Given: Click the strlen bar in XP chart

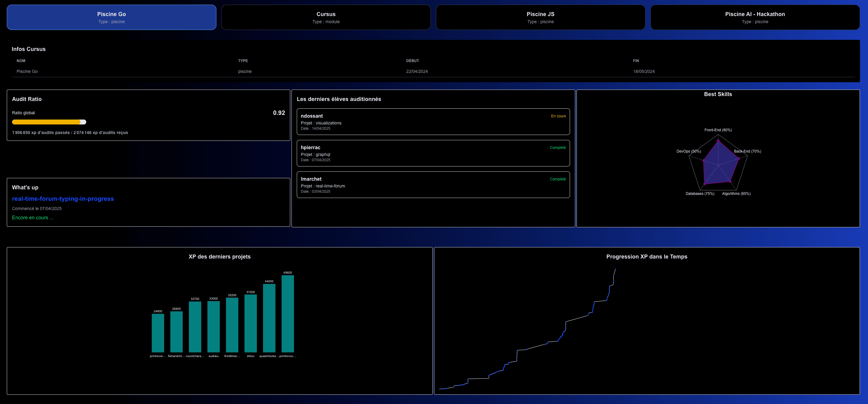Looking at the screenshot, I should tap(250, 323).
